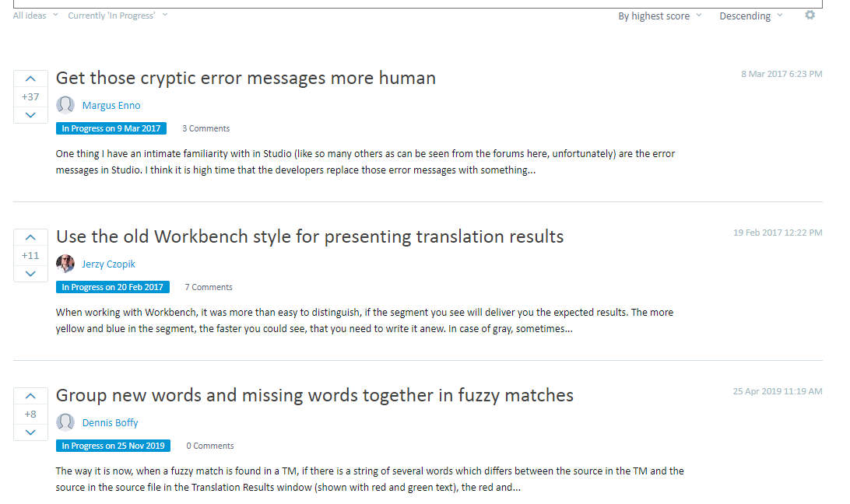Expand the 'All ideas' filter dropdown
The image size is (850, 504).
pyautogui.click(x=35, y=16)
